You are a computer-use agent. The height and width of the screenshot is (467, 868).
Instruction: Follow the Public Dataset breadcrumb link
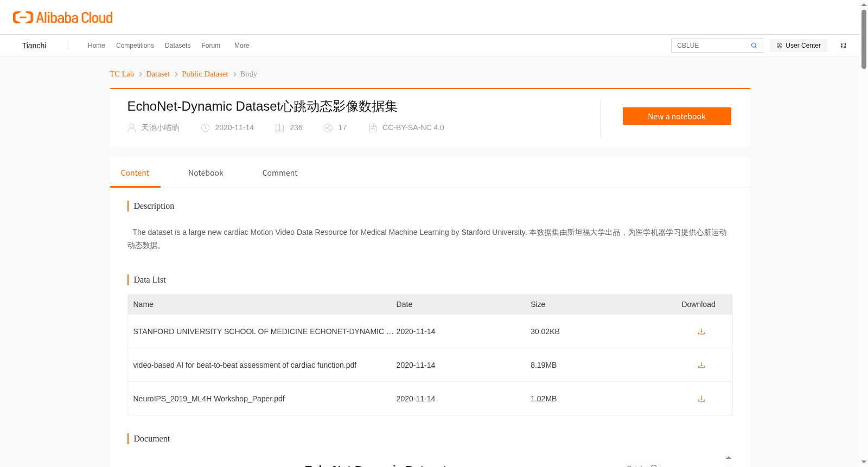[x=205, y=74]
